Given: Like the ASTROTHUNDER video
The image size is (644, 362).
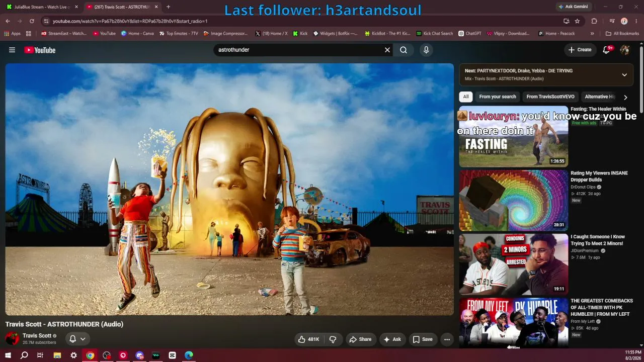Looking at the screenshot, I should pyautogui.click(x=308, y=339).
